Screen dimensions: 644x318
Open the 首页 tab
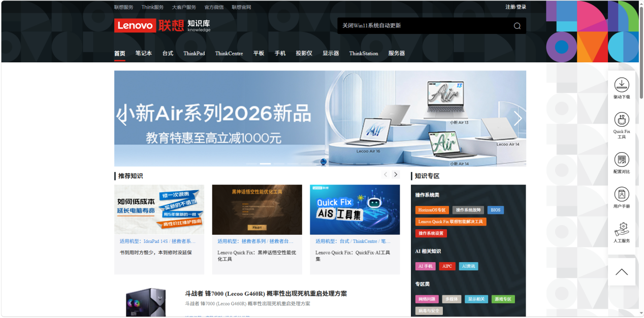click(x=120, y=53)
